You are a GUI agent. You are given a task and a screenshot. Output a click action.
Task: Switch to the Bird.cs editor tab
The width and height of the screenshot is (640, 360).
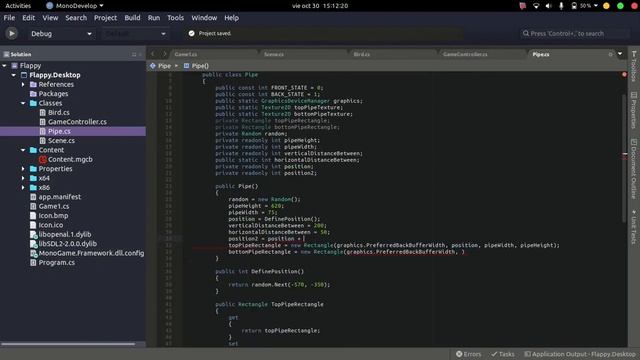pos(393,54)
